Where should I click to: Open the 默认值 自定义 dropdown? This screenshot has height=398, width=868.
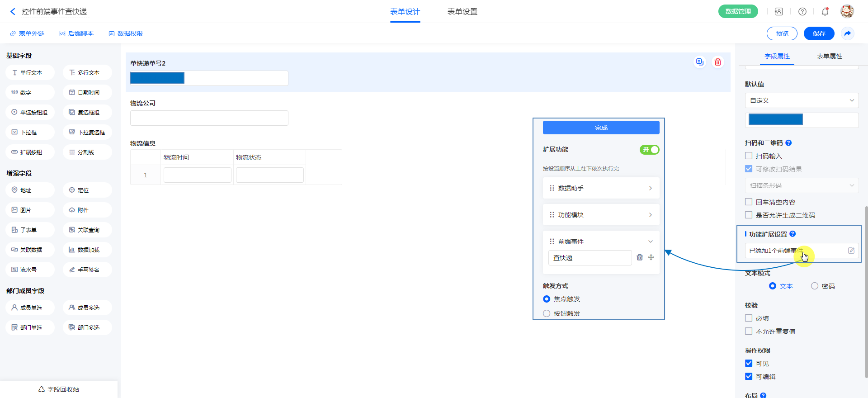(801, 100)
